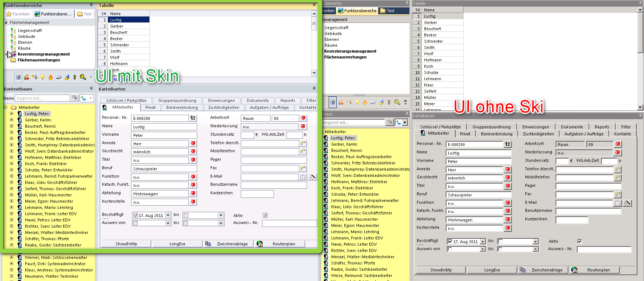
Task: Toggle Aktiv checkbox in skinned UI
Action: [x=265, y=216]
